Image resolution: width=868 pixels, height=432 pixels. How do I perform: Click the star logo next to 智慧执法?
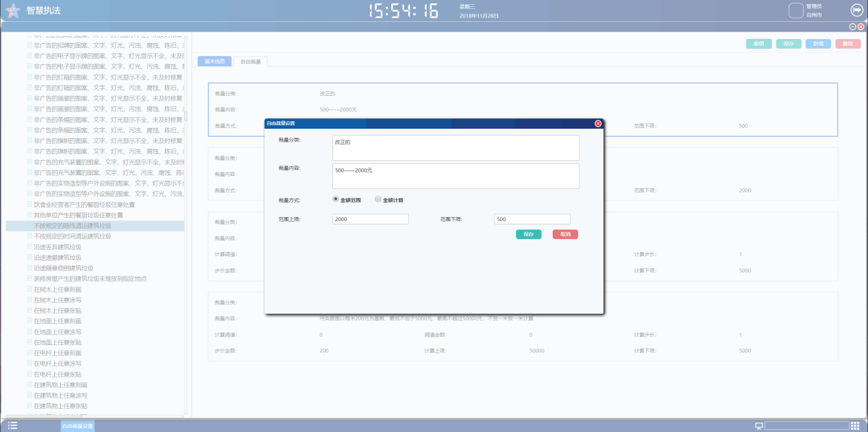[13, 10]
